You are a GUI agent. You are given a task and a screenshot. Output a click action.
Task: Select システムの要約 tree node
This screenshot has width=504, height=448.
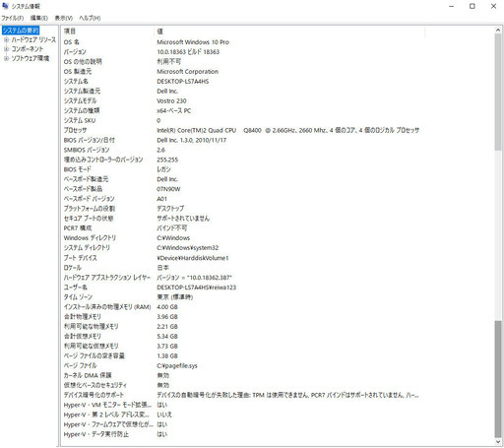tap(21, 31)
